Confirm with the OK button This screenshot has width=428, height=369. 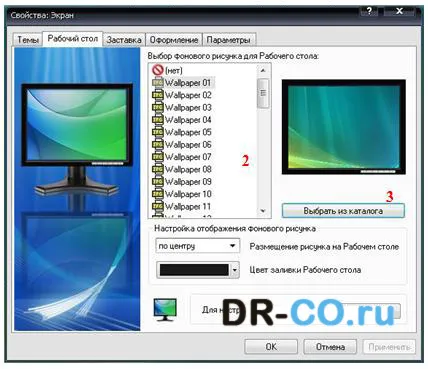(271, 347)
